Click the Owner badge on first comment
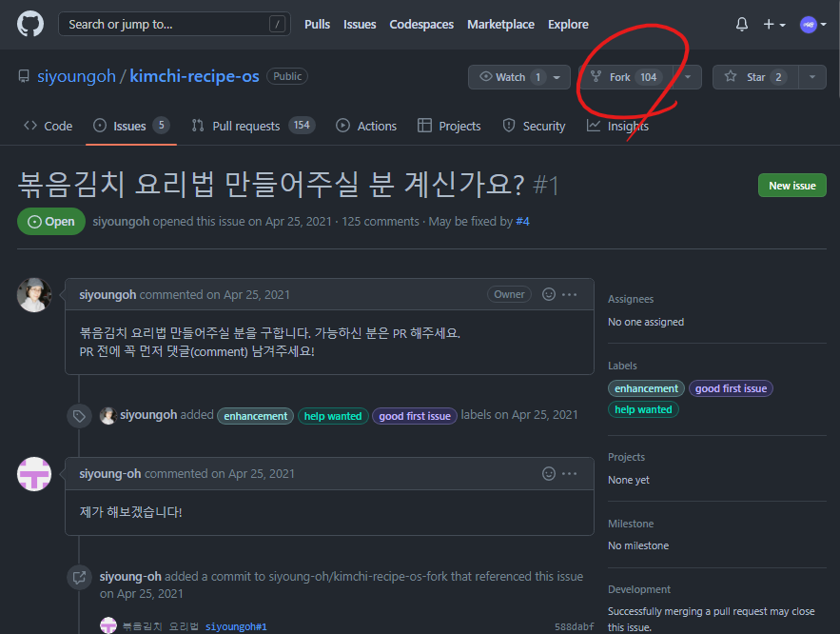840x634 pixels. coord(509,294)
